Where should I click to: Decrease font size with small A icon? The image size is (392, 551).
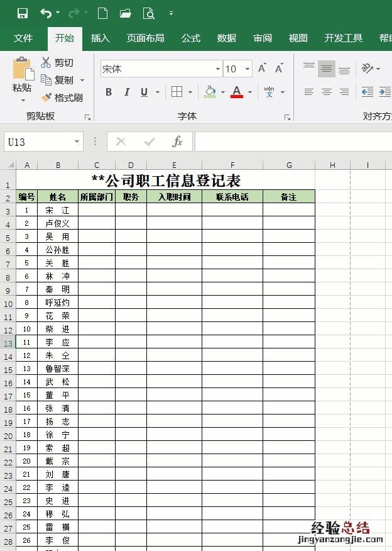(280, 68)
